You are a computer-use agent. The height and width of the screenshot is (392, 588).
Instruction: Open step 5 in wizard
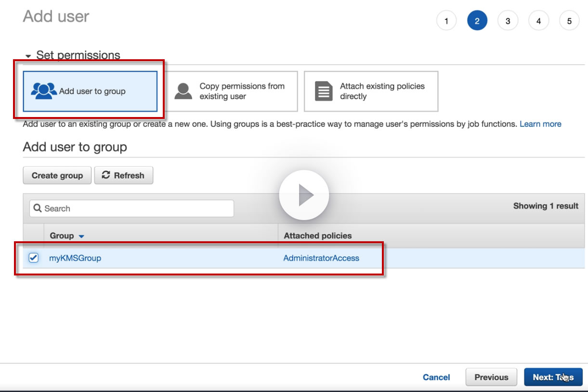coord(569,21)
